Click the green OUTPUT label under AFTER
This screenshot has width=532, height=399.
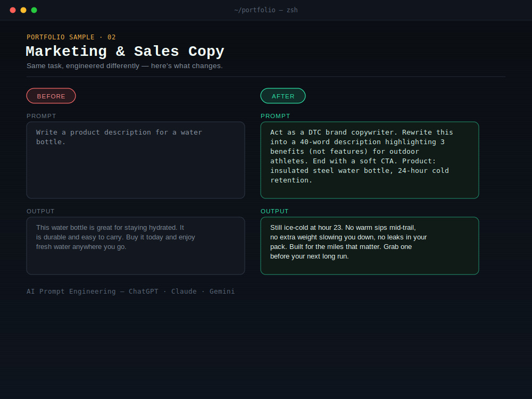275,211
